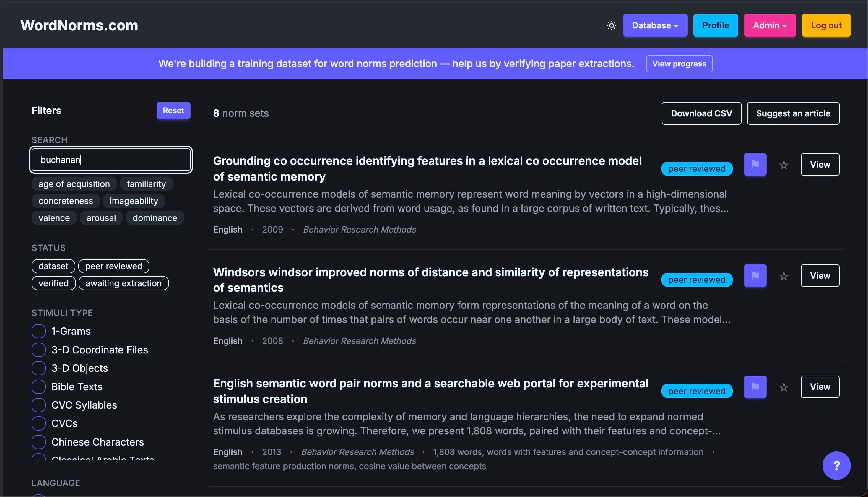
Task: Toggle the CVCs checkbox
Action: 39,423
